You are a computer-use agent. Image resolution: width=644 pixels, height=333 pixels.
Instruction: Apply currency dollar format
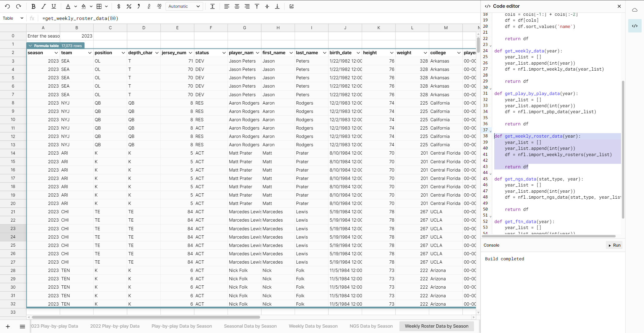coord(119,6)
